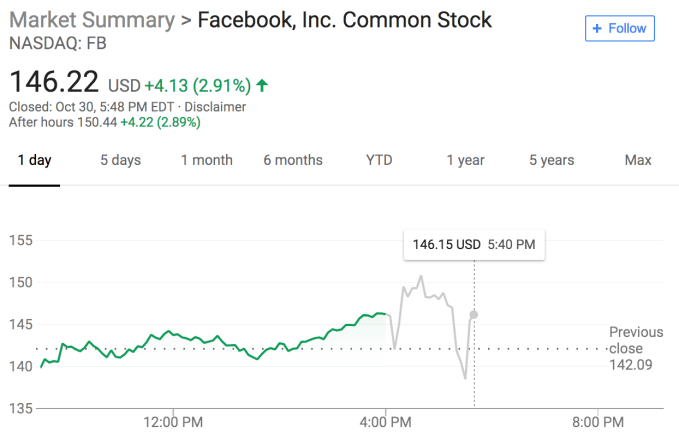
Task: Click the Previous close 142.09 label
Action: click(x=633, y=348)
